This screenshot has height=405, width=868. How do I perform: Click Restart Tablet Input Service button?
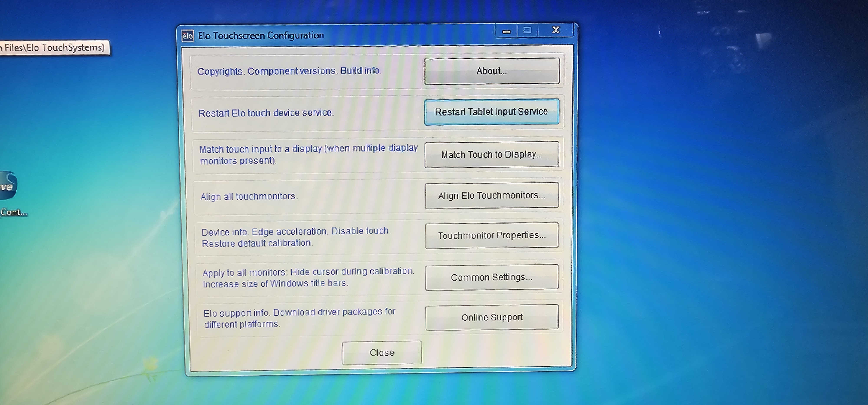click(492, 112)
